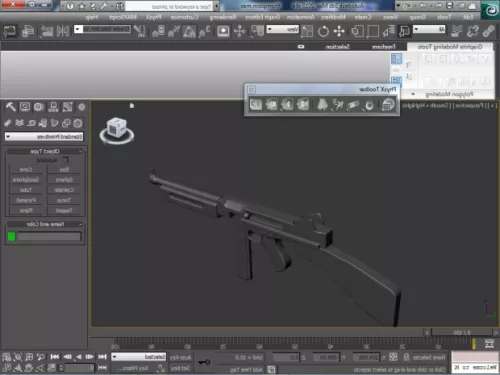500x375 pixels.
Task: Toggle the Selection Lock padlock
Action: tap(407, 357)
